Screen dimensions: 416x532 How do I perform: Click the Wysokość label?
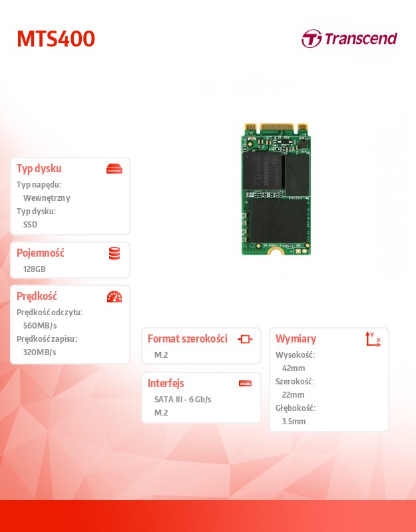tap(295, 355)
